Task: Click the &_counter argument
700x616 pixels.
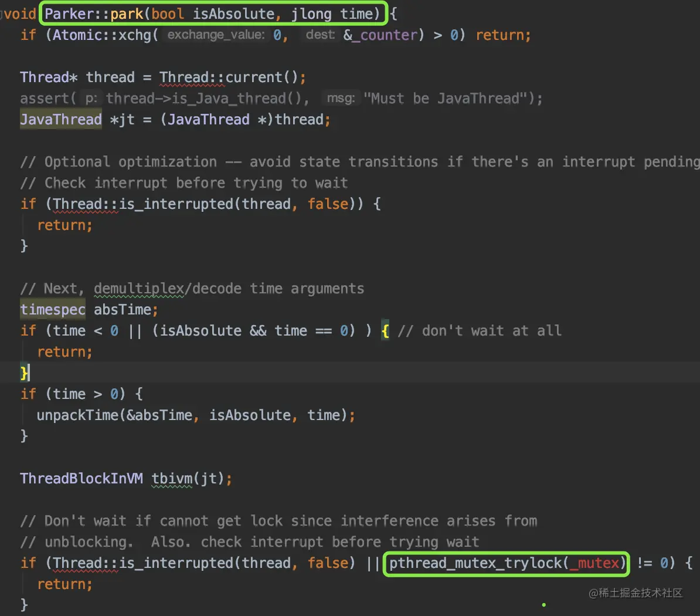Action: [x=380, y=35]
